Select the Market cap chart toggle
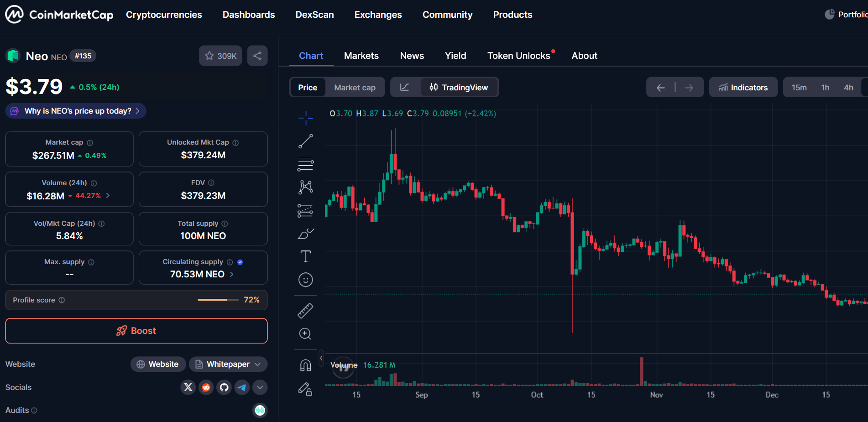Image resolution: width=868 pixels, height=422 pixels. click(355, 87)
